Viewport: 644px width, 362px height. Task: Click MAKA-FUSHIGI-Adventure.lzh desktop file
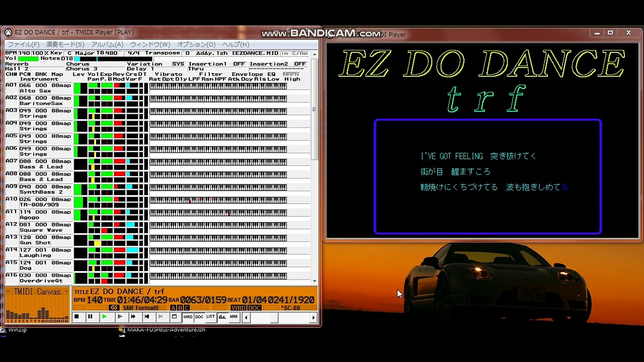point(166,330)
